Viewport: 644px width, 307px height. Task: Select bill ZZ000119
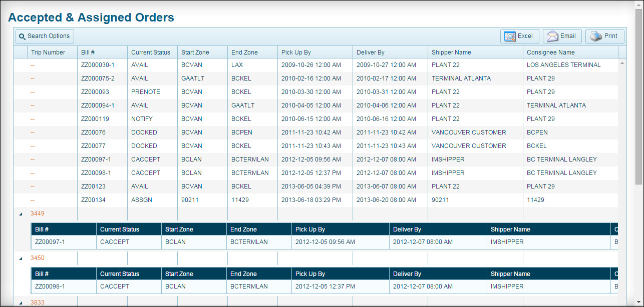pyautogui.click(x=95, y=119)
